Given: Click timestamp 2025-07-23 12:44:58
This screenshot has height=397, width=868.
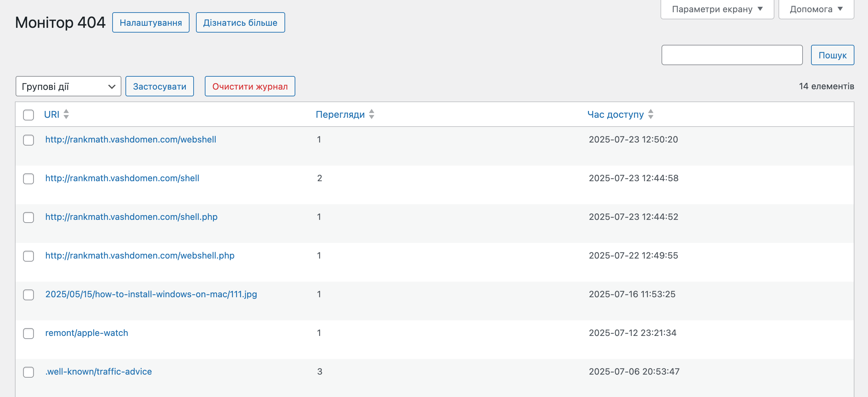Looking at the screenshot, I should click(634, 178).
